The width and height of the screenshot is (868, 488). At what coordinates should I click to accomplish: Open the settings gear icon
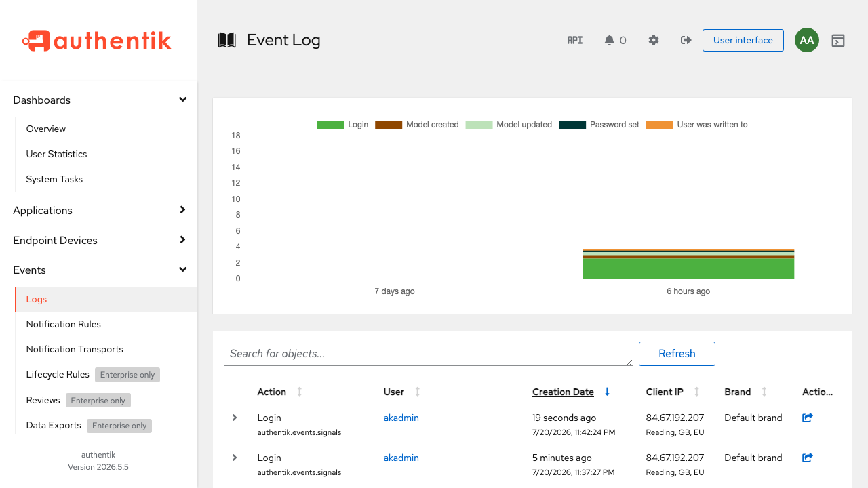[654, 40]
